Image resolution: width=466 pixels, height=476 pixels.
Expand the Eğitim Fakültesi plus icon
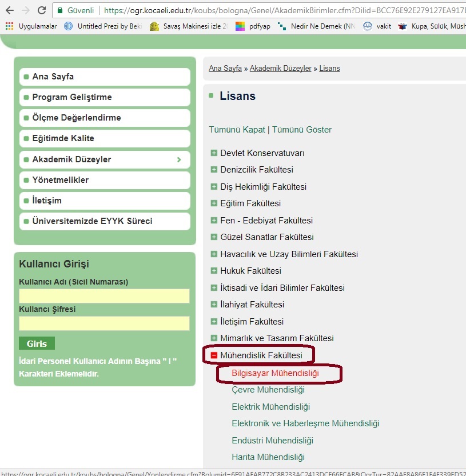pos(214,203)
